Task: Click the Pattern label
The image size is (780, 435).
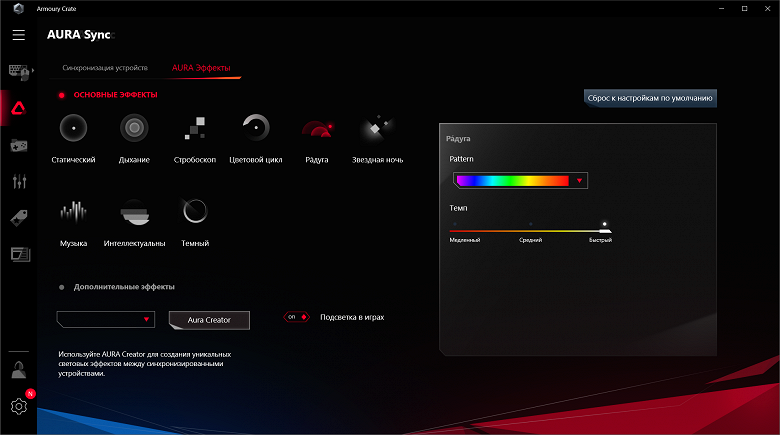Action: pyautogui.click(x=461, y=159)
